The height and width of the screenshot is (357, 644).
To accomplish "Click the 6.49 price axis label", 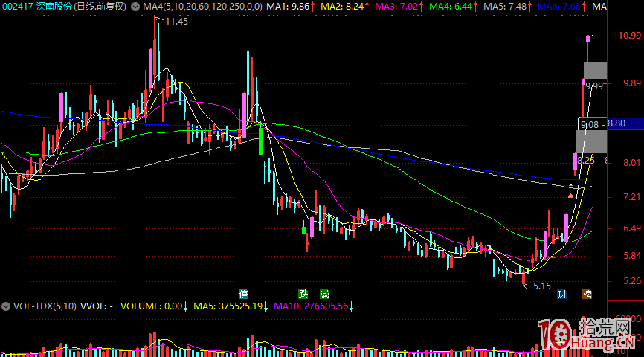I will (x=632, y=228).
